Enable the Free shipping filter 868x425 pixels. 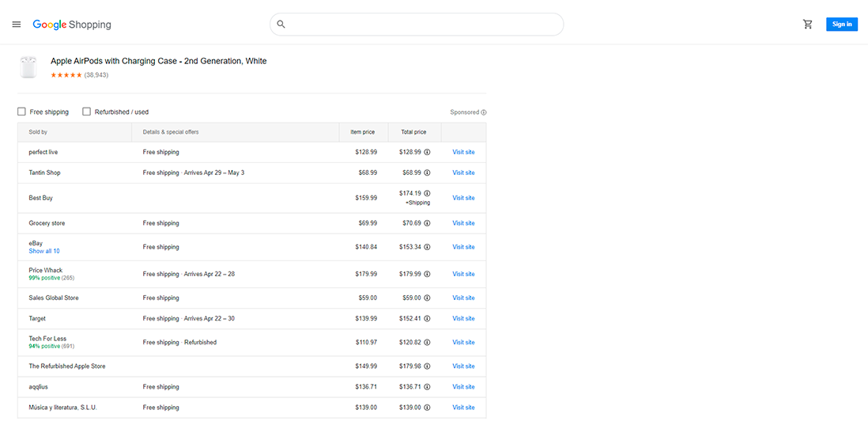pos(21,112)
